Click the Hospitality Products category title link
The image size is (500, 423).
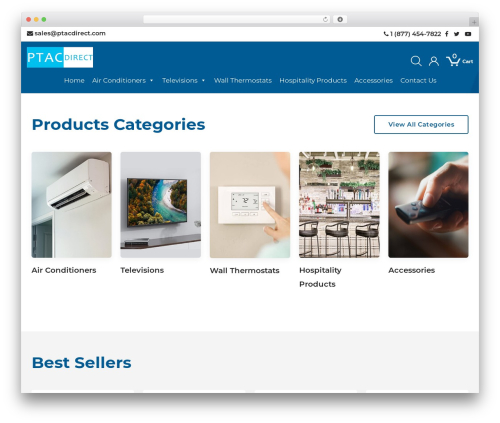(320, 277)
